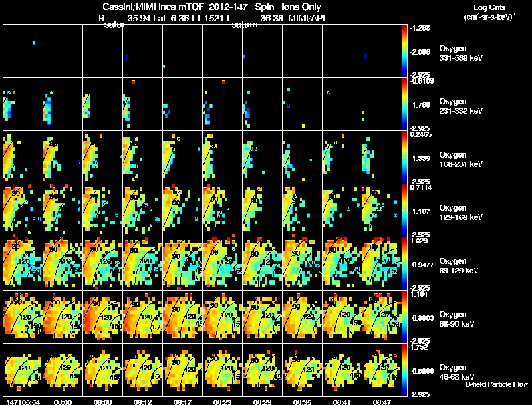Viewport: 532px width, 405px height.
Task: Click the '68-90 keV' energy label
Action: [x=457, y=324]
